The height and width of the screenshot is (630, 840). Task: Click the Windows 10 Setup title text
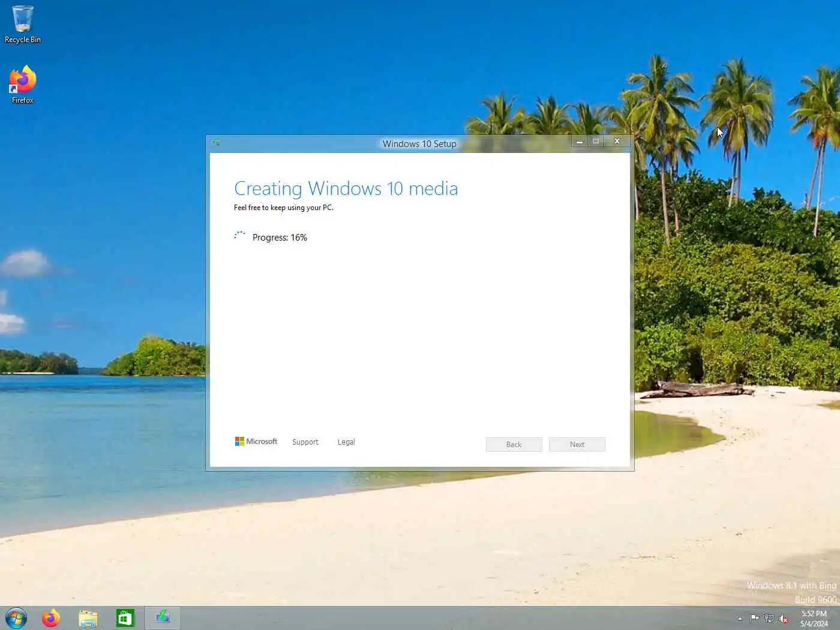pos(419,144)
